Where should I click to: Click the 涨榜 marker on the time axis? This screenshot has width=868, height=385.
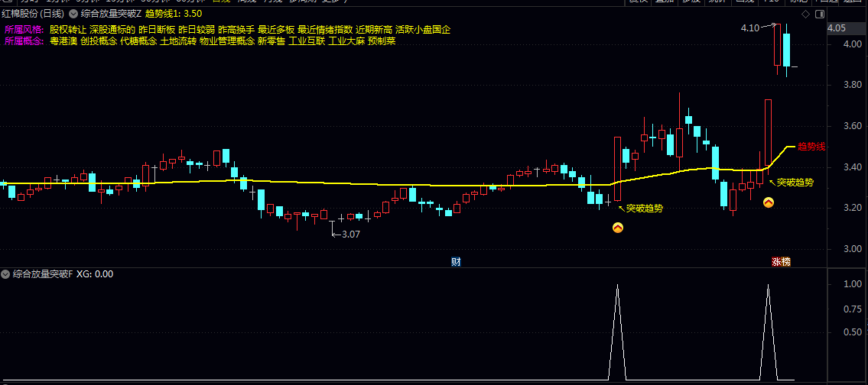click(781, 262)
